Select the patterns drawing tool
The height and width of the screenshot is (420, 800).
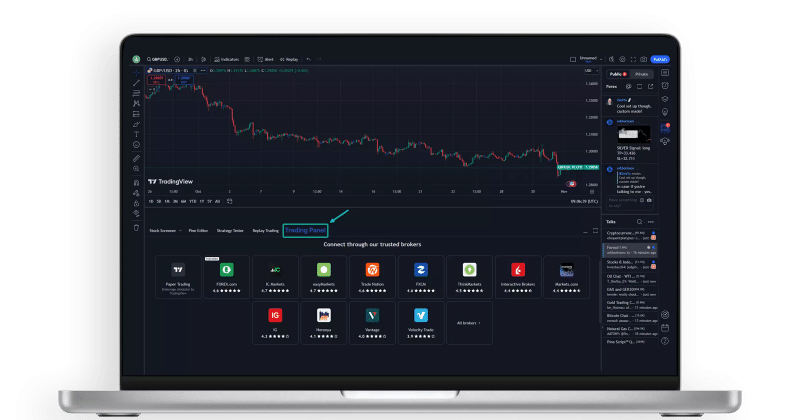coord(136,103)
